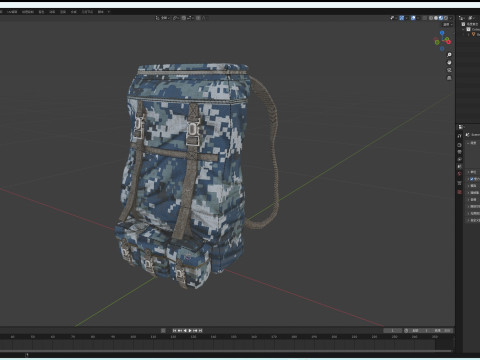Screen dimensions: 480x360
Task: Uncheck the Gravity checkbox
Action: click(472, 179)
